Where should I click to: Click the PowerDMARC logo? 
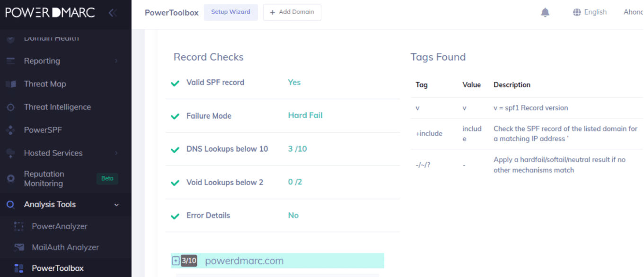coord(50,13)
